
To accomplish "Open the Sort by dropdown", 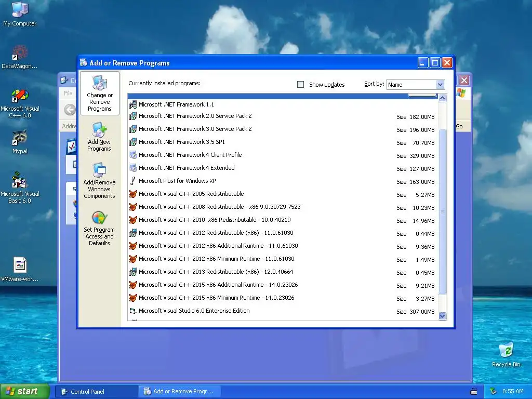I will (x=440, y=85).
